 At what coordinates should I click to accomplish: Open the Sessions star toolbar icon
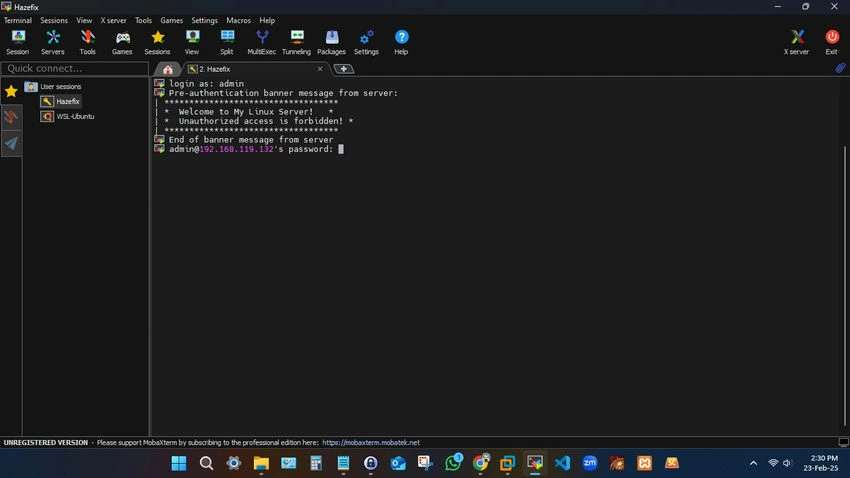tap(157, 42)
